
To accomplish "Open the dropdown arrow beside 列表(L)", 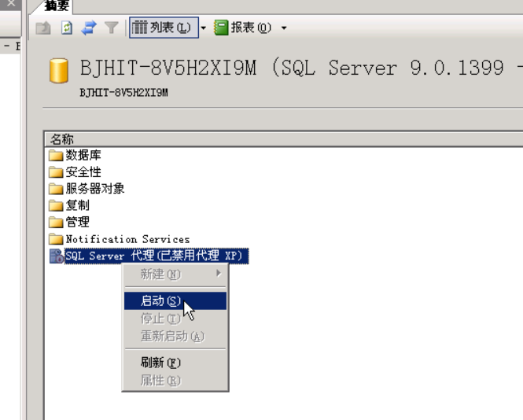I will 204,28.
